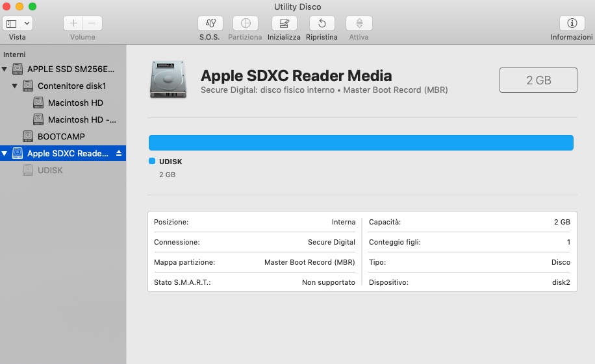
Task: Click the Apple SDXC Reader Media title
Action: click(x=296, y=76)
